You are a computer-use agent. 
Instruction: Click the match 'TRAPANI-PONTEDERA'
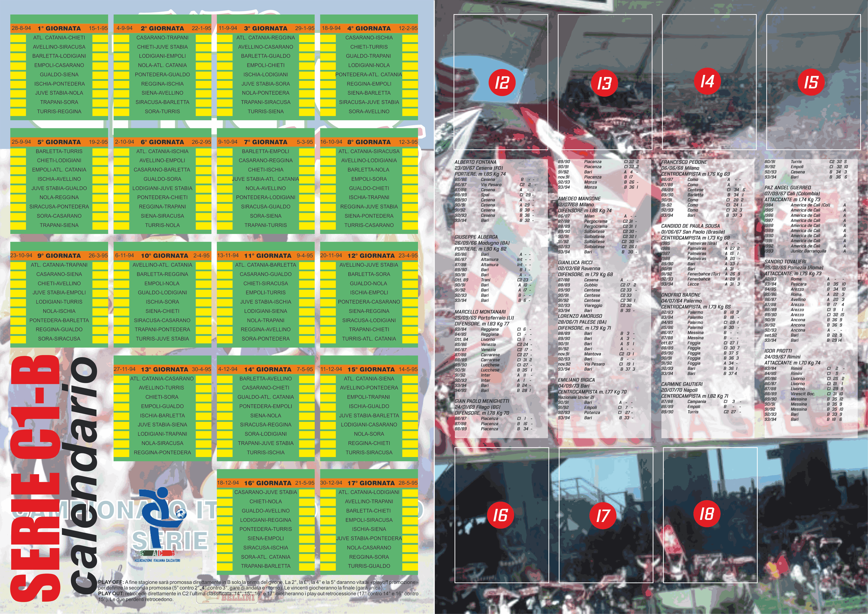(162, 329)
